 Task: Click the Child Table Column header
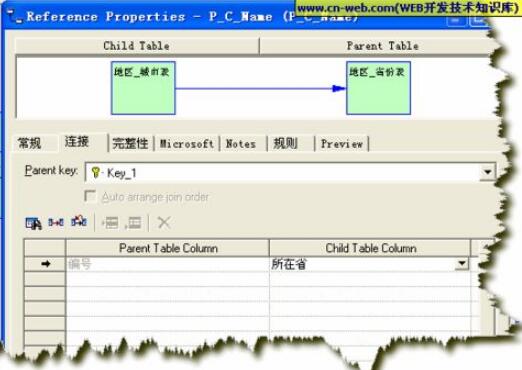tap(370, 248)
